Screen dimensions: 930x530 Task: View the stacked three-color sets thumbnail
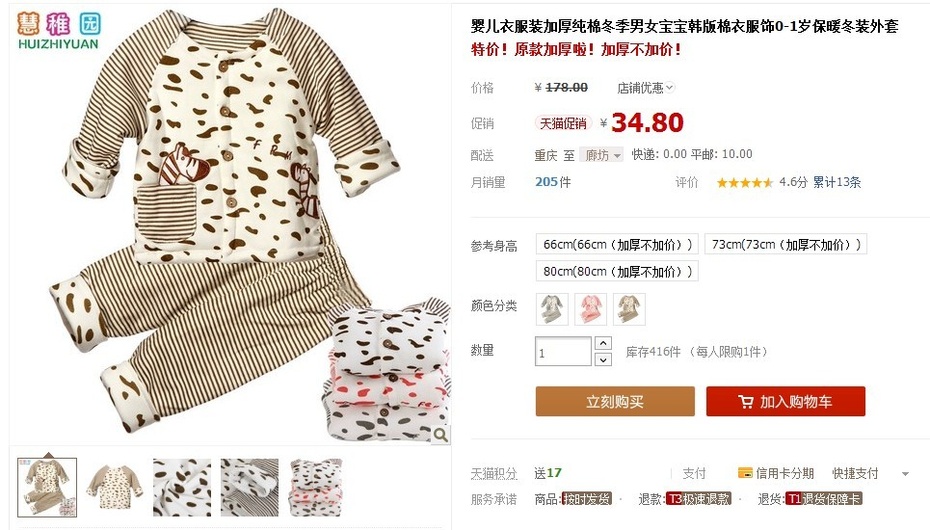(317, 487)
